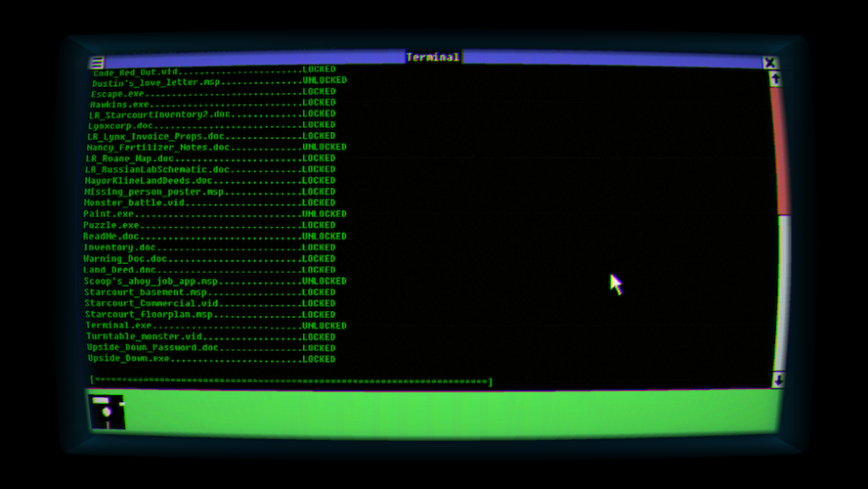This screenshot has height=489, width=868.
Task: Click the white scrollbar track below the thumb
Action: 782,292
